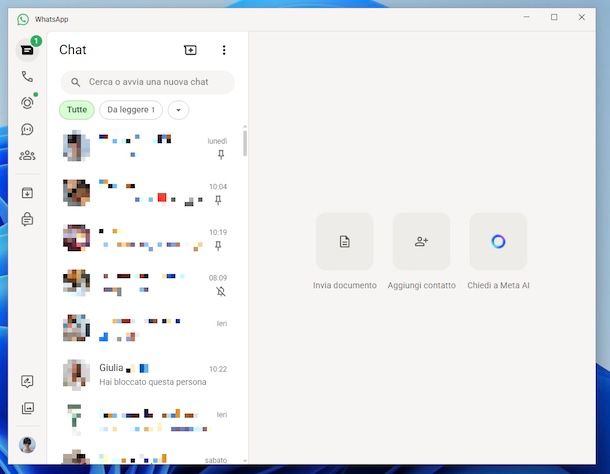This screenshot has height=474, width=610.
Task: Click the 'Cerca o avvia una nuova chat' field
Action: tap(147, 82)
